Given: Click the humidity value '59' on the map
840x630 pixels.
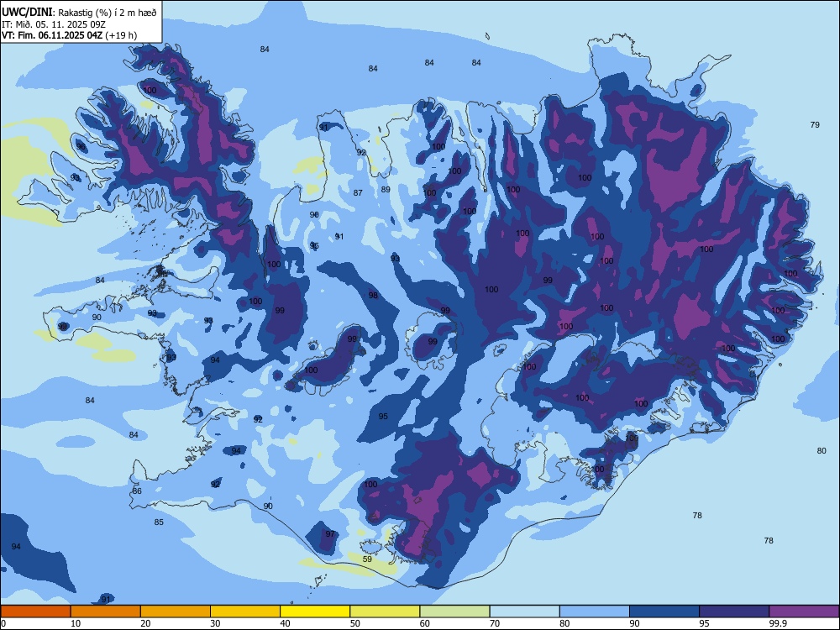Looking at the screenshot, I should click(x=367, y=559).
